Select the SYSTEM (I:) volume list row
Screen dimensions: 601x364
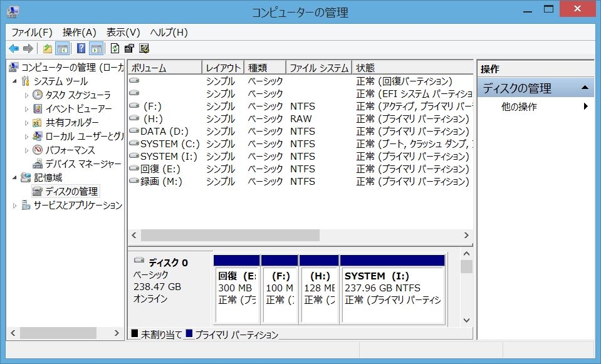coord(301,157)
